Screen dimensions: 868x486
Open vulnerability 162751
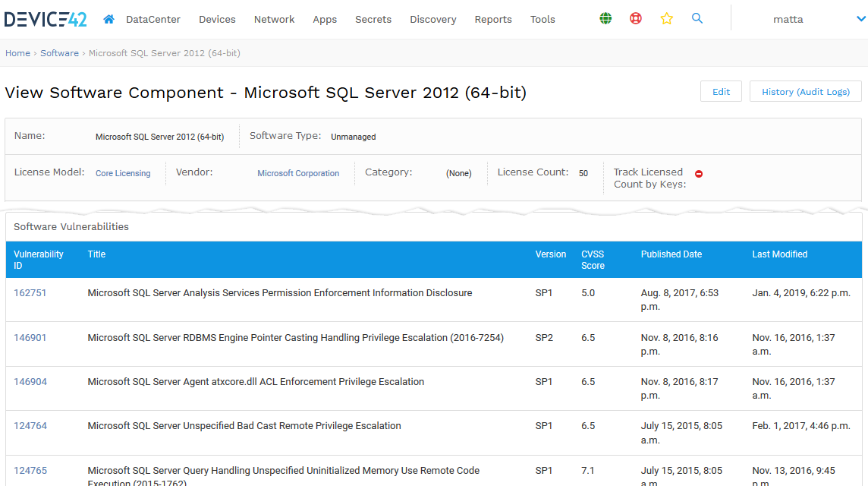click(x=30, y=292)
